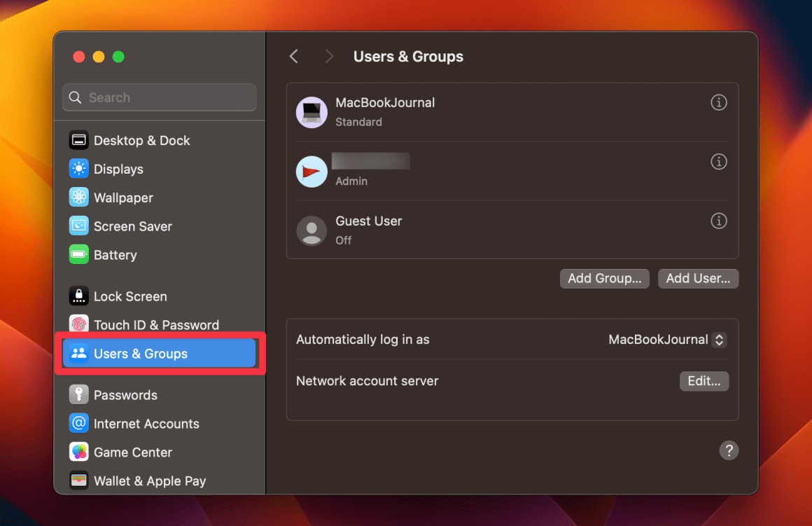The image size is (812, 526).
Task: Open the Automatically log in as dropdown
Action: [x=719, y=340]
